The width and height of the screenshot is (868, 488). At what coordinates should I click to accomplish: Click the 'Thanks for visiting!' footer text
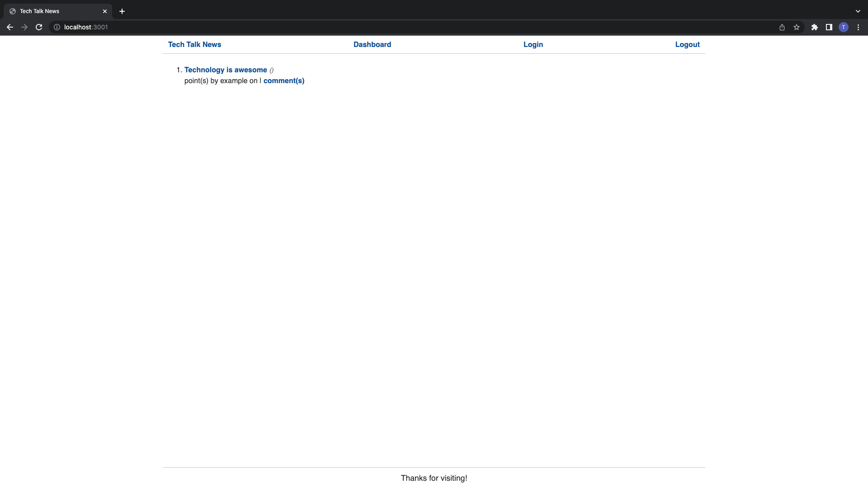(434, 478)
